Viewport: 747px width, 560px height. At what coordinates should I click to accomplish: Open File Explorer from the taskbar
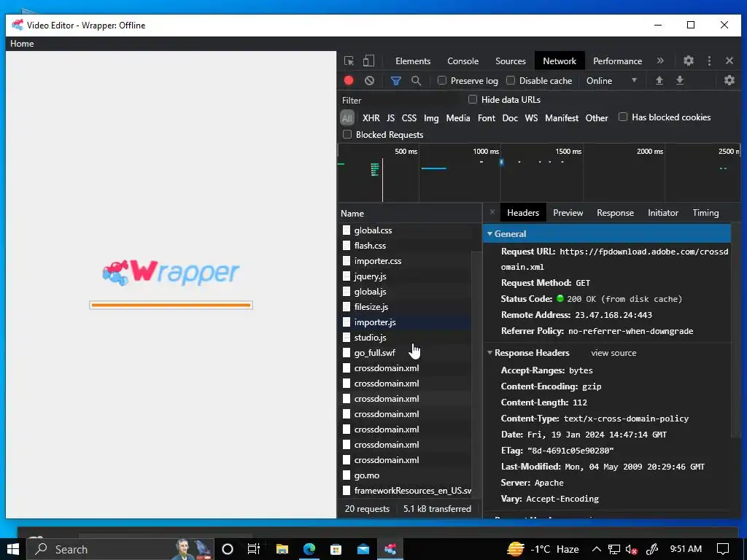click(x=282, y=549)
